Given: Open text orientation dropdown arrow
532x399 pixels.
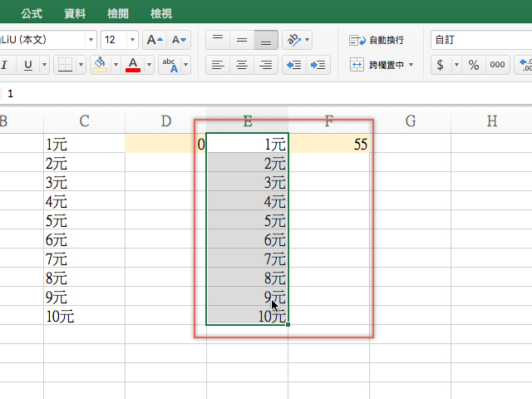Looking at the screenshot, I should (x=307, y=40).
